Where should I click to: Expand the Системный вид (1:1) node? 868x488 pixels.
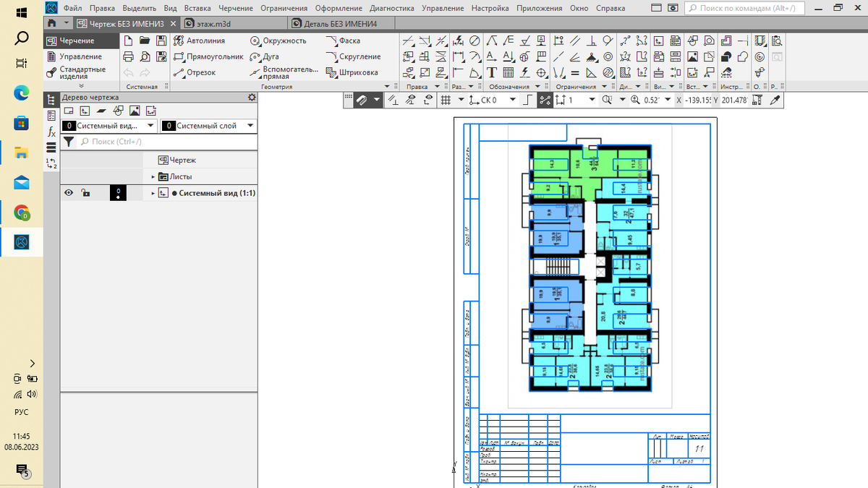[x=153, y=193]
